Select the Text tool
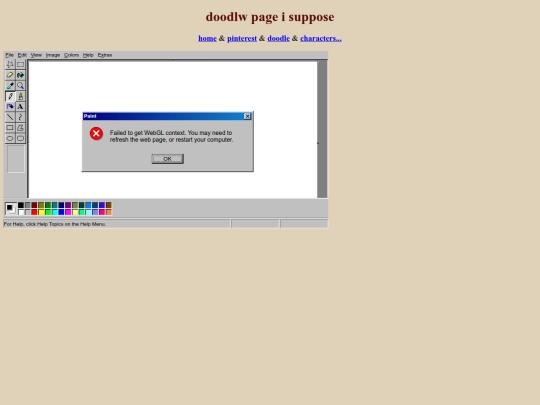The image size is (540, 405). pyautogui.click(x=20, y=107)
